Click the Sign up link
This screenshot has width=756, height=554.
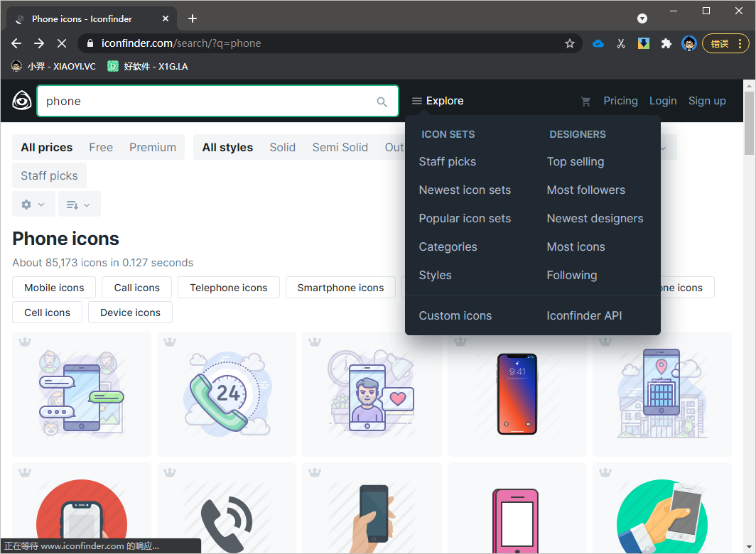(x=707, y=101)
